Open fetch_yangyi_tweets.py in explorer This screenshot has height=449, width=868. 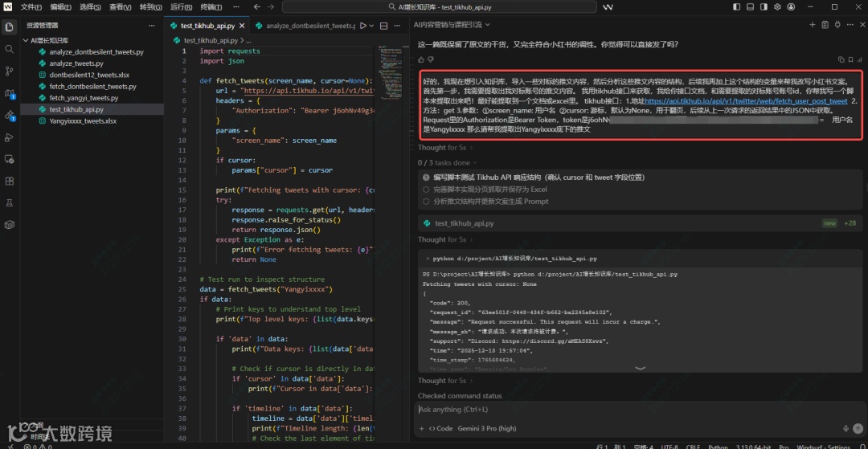coord(84,98)
